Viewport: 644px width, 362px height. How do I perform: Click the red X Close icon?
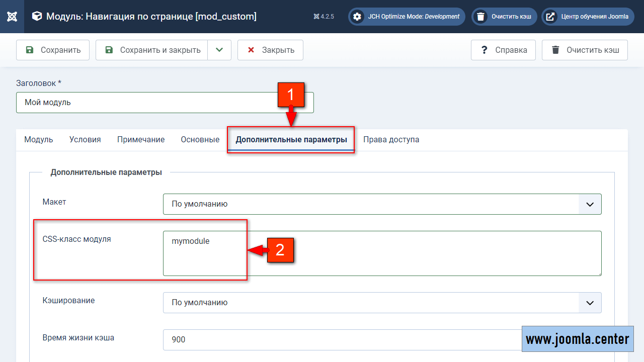[x=250, y=50]
